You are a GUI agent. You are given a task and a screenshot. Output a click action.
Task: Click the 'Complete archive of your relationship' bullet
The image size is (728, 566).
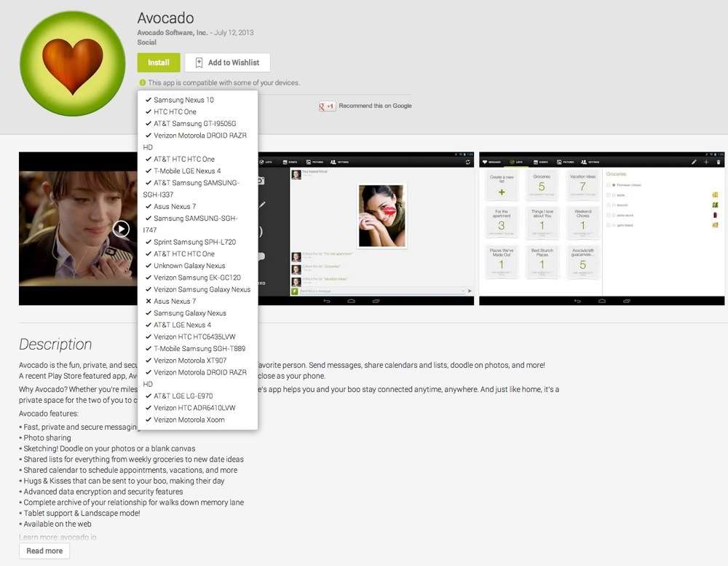pos(131,503)
